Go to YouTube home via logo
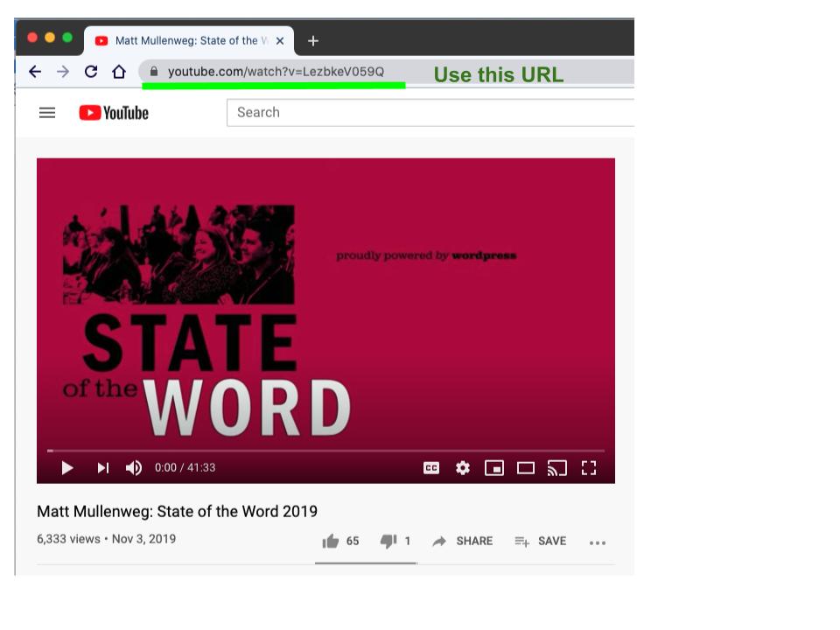The width and height of the screenshot is (840, 630). [x=114, y=113]
